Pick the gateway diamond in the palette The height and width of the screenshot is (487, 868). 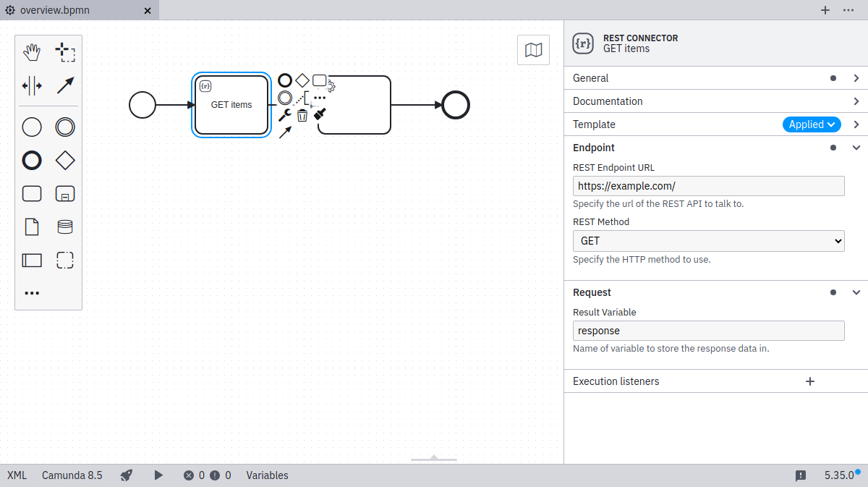click(x=65, y=160)
